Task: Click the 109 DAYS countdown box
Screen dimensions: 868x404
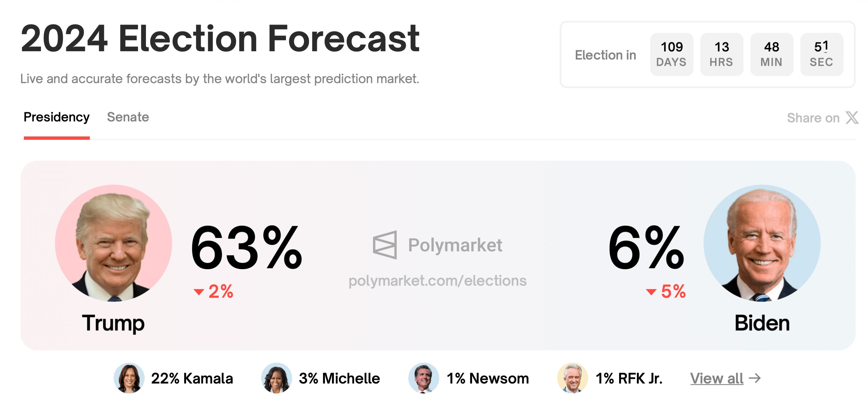Action: click(671, 54)
